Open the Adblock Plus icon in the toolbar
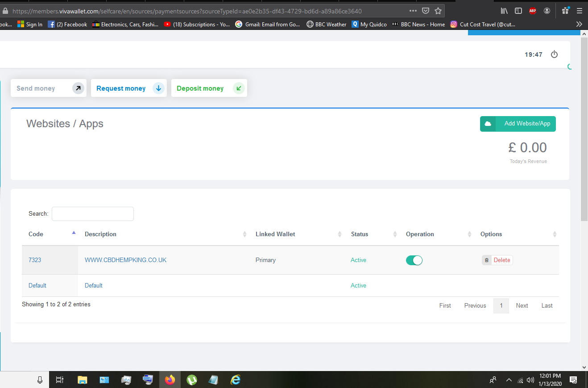Viewport: 588px width, 388px height. (533, 11)
